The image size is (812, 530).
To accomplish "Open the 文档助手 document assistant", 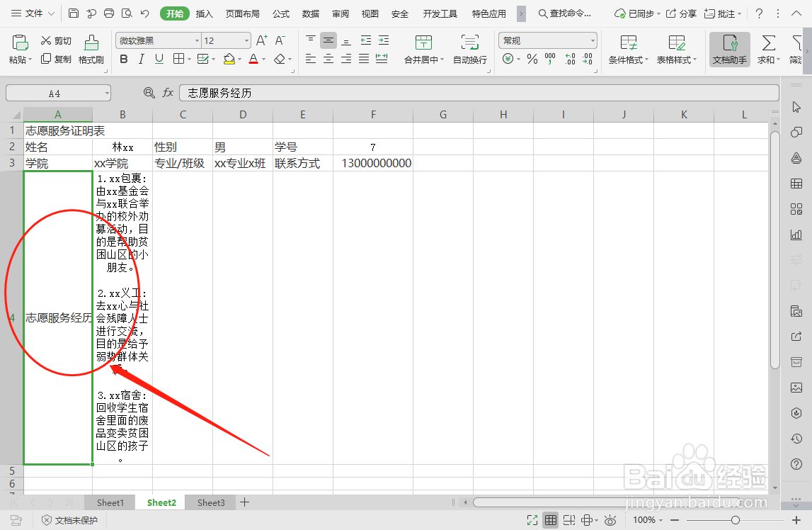I will click(x=729, y=50).
